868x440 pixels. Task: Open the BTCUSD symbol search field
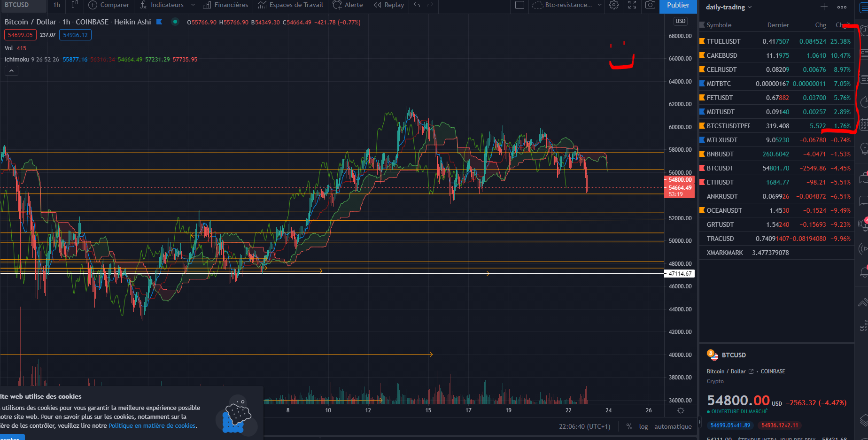pyautogui.click(x=23, y=5)
